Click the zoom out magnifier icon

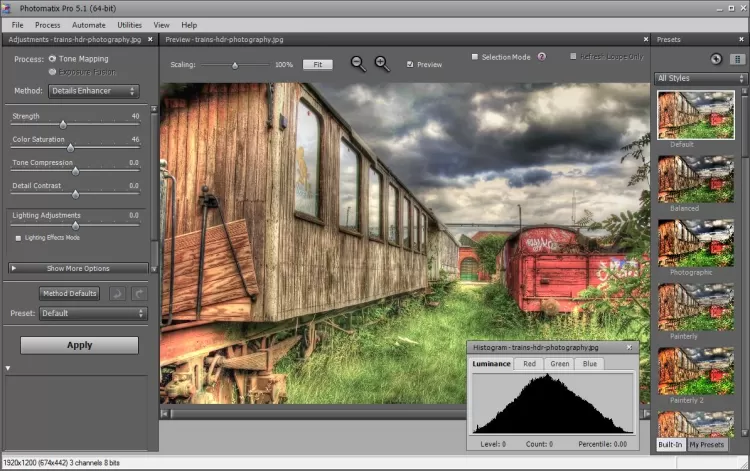point(358,64)
